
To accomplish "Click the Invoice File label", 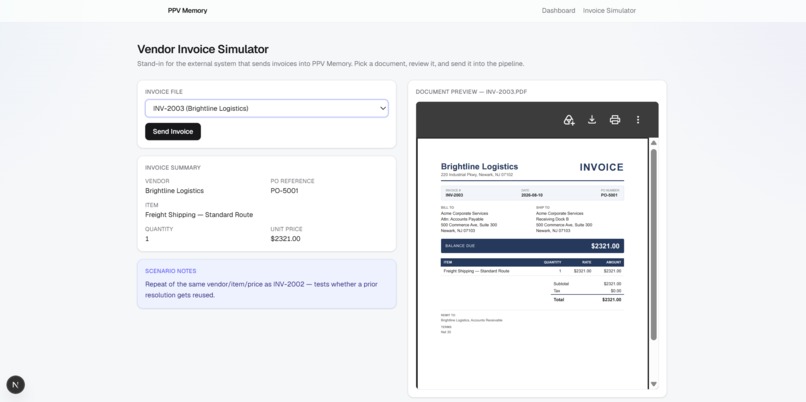I will [164, 92].
